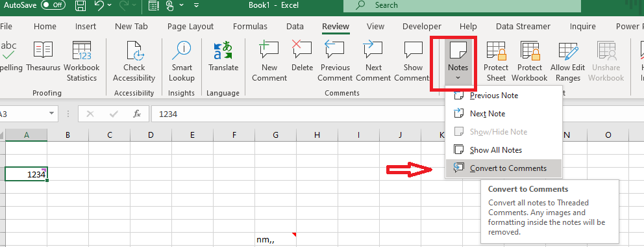Switch to the Home tab
The height and width of the screenshot is (247, 644).
(x=45, y=26)
